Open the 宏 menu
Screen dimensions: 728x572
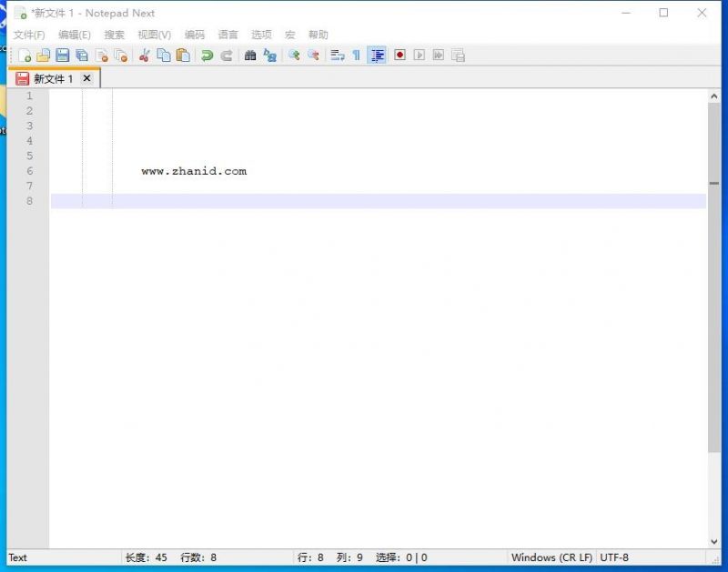(x=290, y=35)
